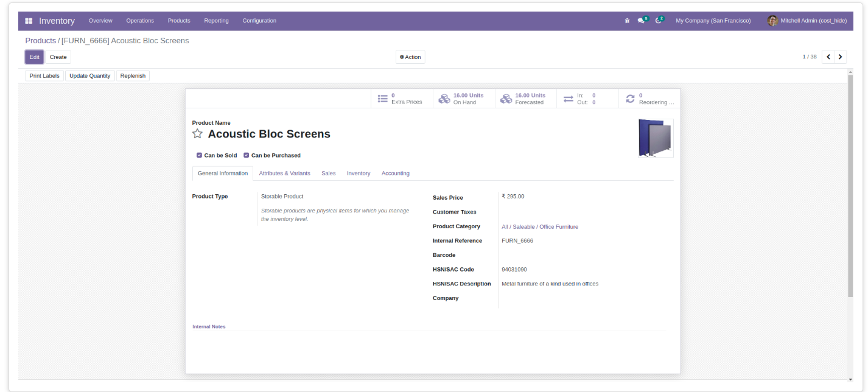868x392 pixels.
Task: Open the Office Furniture category link
Action: tap(540, 227)
